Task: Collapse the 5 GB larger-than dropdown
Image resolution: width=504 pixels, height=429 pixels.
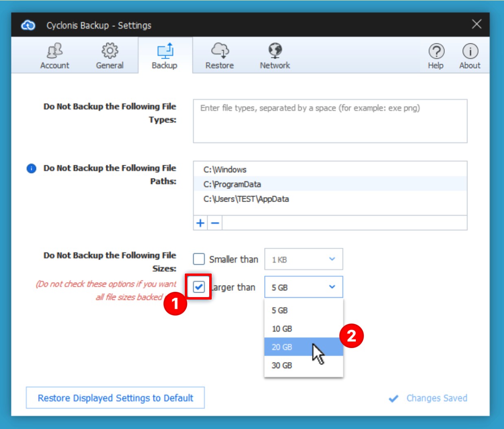Action: click(303, 287)
